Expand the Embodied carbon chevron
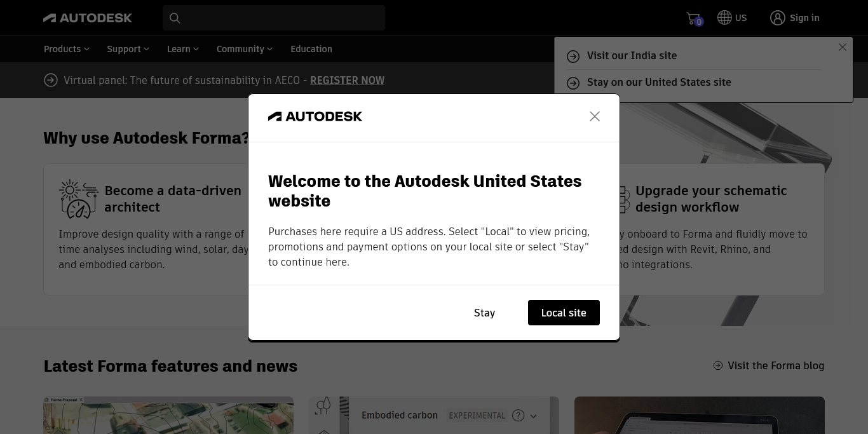Screen dimensions: 868x434 pos(534,416)
